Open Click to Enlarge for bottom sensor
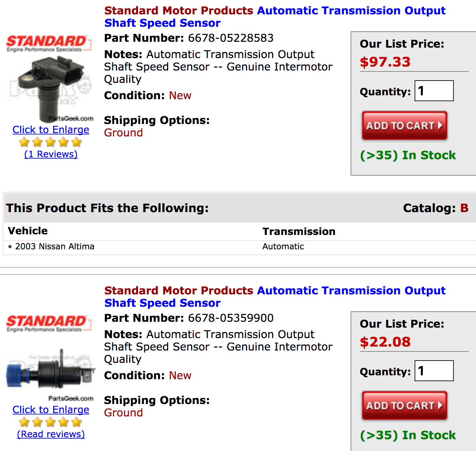Screen dimensions: 476x451 (x=50, y=410)
